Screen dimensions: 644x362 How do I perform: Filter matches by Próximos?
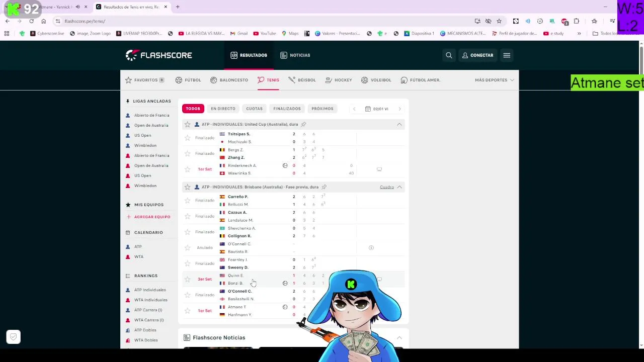pos(323,109)
